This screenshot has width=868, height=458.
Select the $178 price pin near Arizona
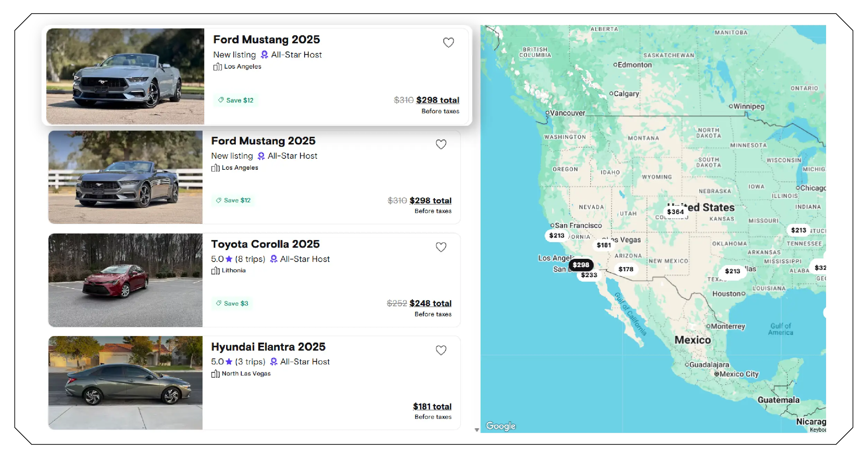[x=626, y=269]
